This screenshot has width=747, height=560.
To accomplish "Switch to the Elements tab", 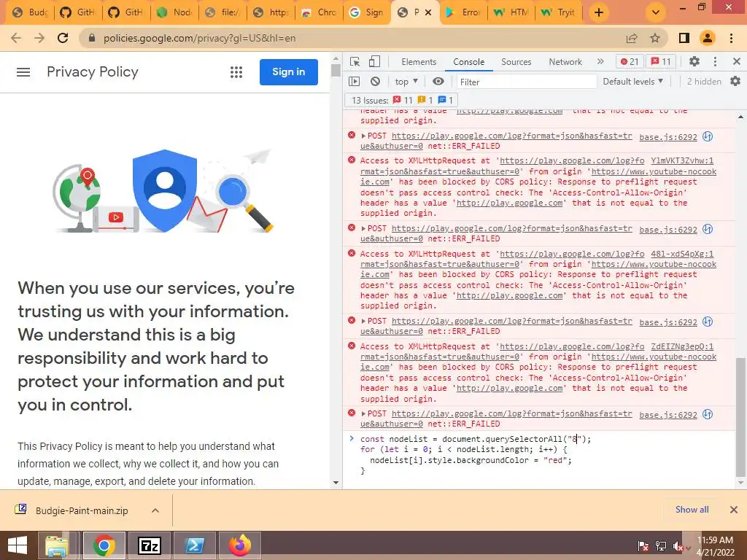I will 419,62.
